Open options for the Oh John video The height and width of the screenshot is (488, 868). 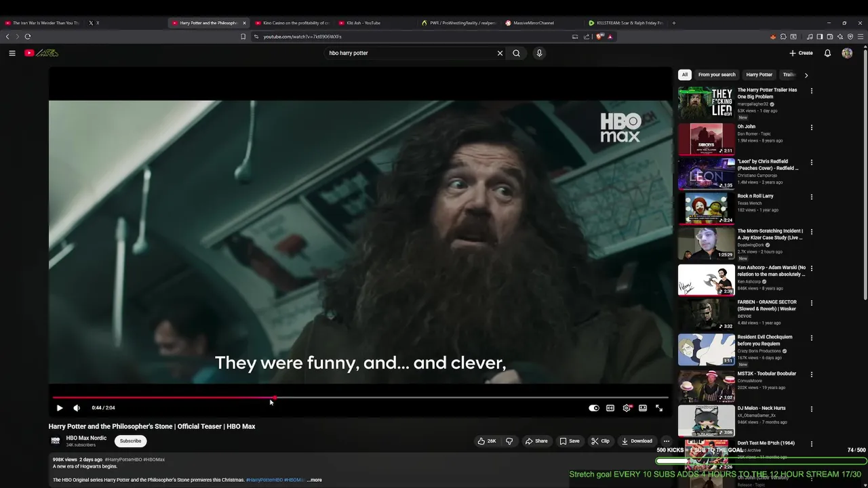[811, 127]
